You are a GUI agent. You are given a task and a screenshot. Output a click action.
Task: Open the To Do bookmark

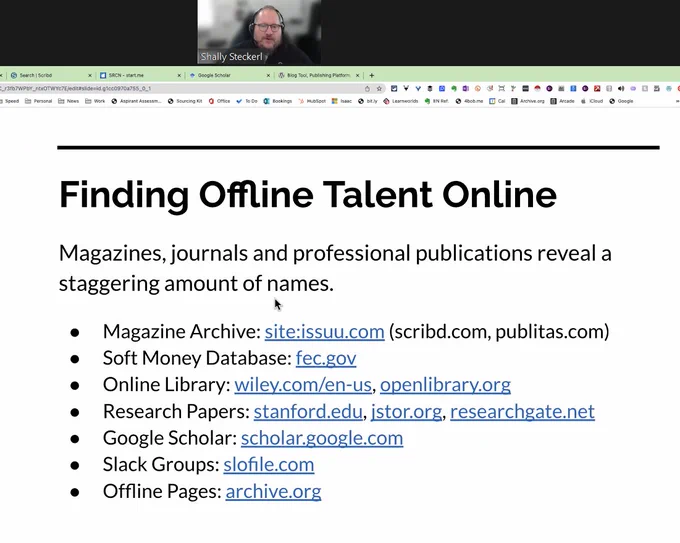(x=247, y=101)
